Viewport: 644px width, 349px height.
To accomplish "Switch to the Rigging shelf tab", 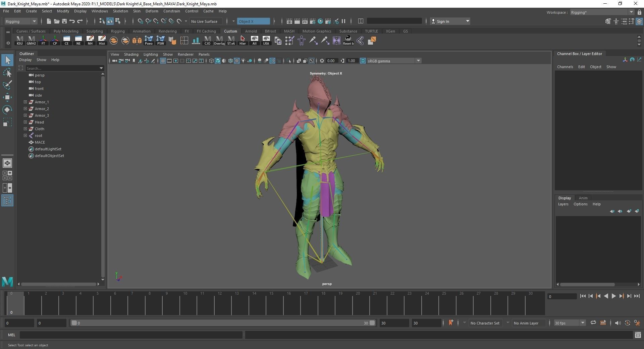I will 118,31.
